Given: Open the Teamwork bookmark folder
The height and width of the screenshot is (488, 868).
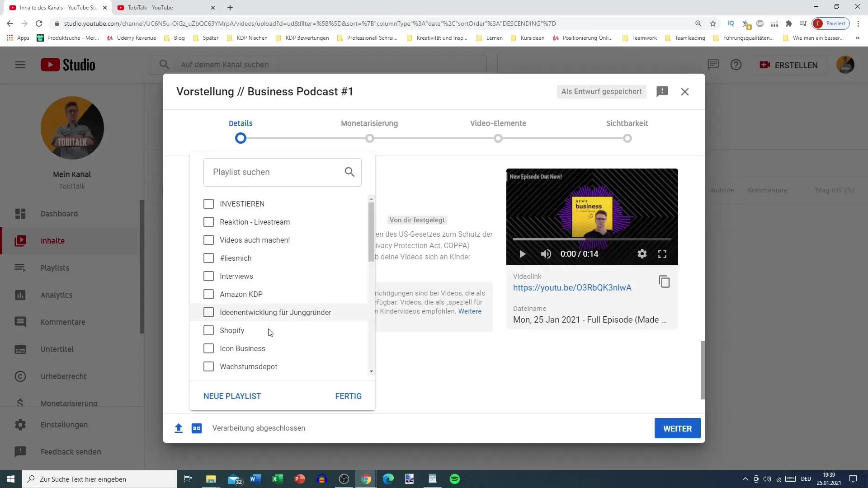Looking at the screenshot, I should pos(639,38).
